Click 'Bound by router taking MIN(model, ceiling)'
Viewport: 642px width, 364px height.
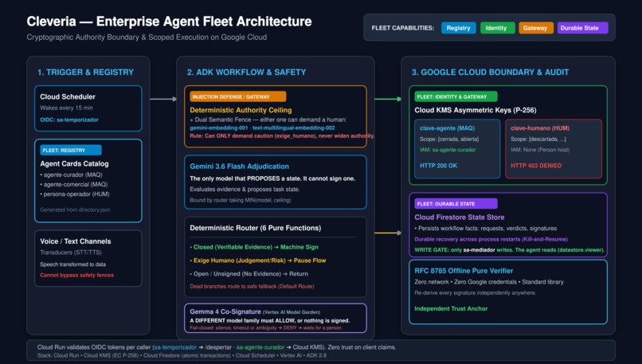[x=241, y=200]
